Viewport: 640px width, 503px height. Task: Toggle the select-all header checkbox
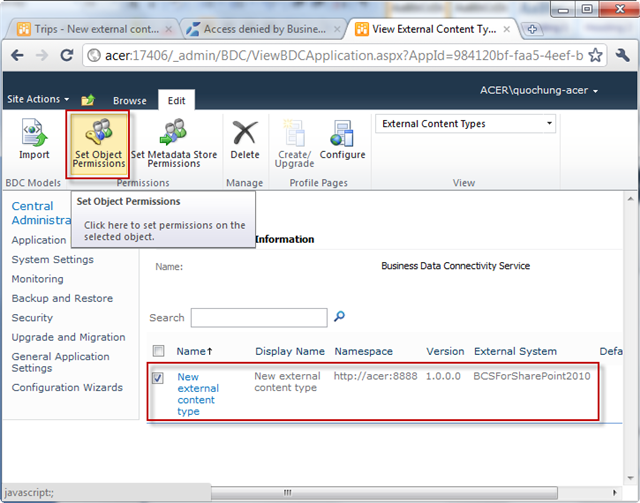158,351
